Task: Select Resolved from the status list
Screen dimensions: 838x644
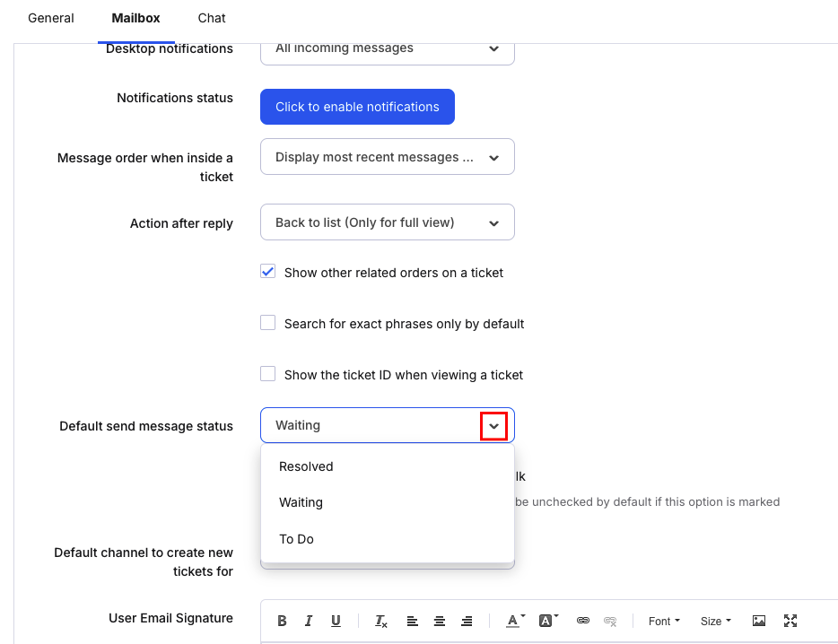Action: coord(388,466)
